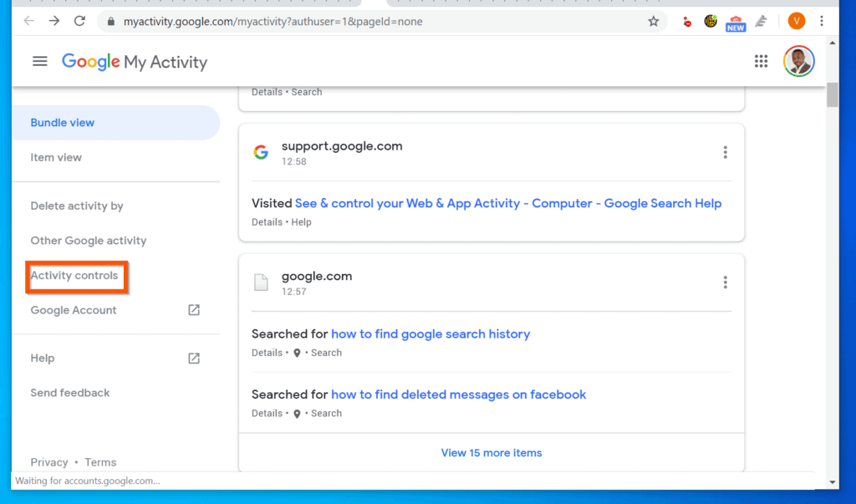Viewport: 856px width, 504px height.
Task: Open Chrome three-dot menu
Action: click(x=822, y=21)
